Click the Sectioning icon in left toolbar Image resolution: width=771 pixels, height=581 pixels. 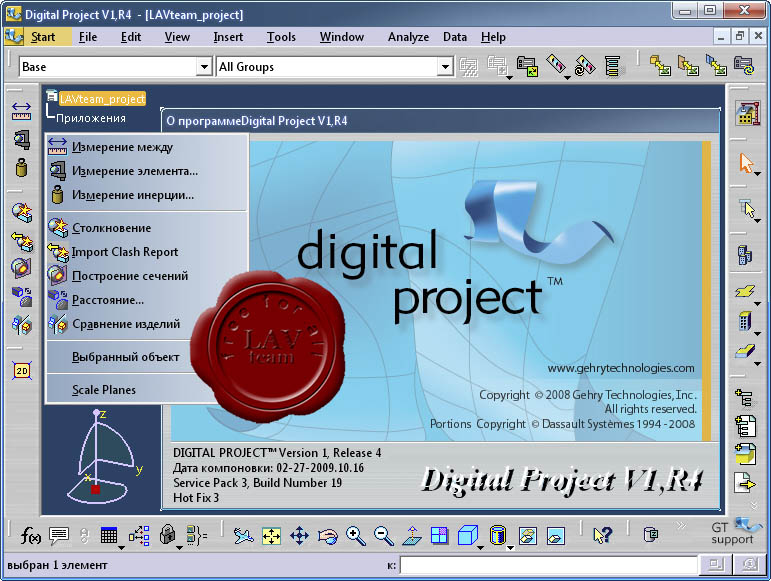21,268
